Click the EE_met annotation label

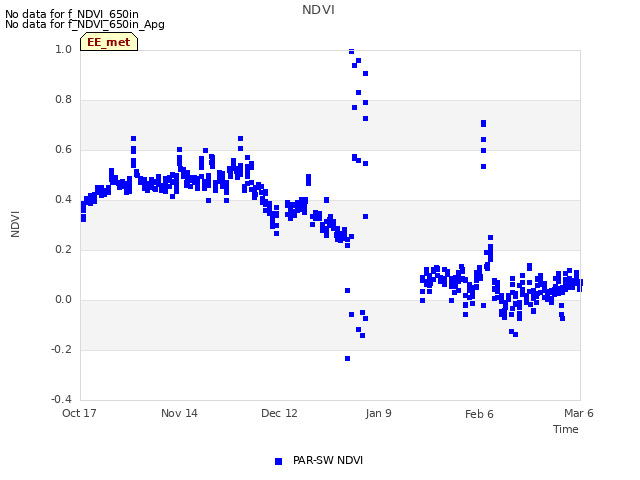(x=109, y=42)
